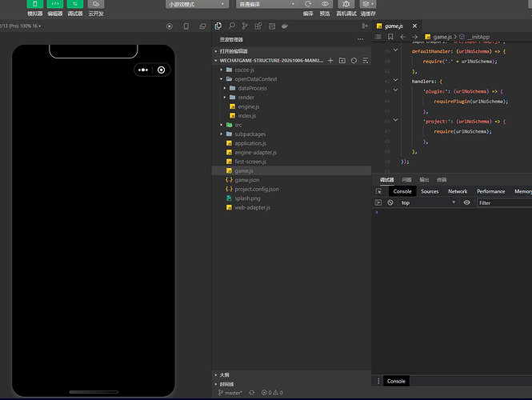
Task: Open the top context dropdown
Action: [428, 202]
